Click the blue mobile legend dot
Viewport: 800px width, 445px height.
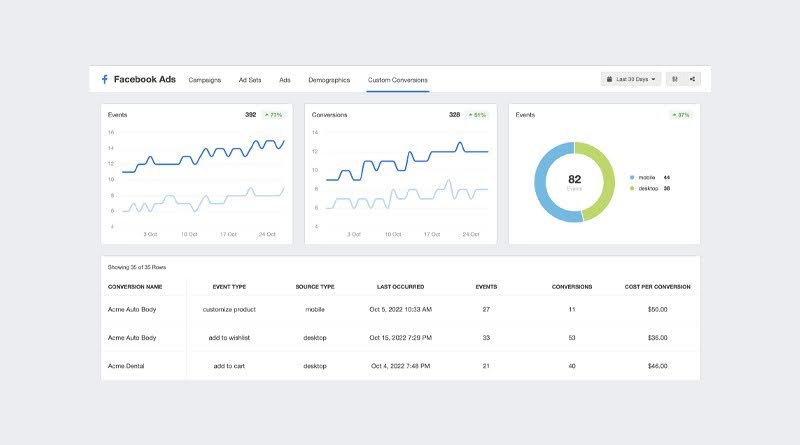pos(632,178)
